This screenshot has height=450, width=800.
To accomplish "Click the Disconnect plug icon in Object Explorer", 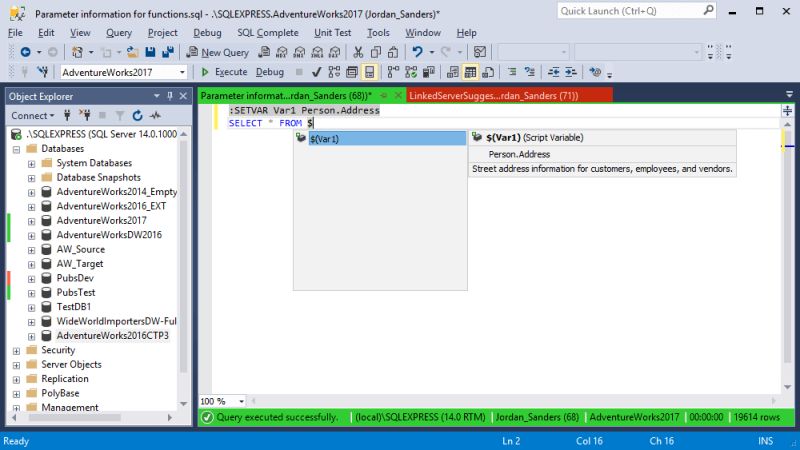I will point(85,116).
